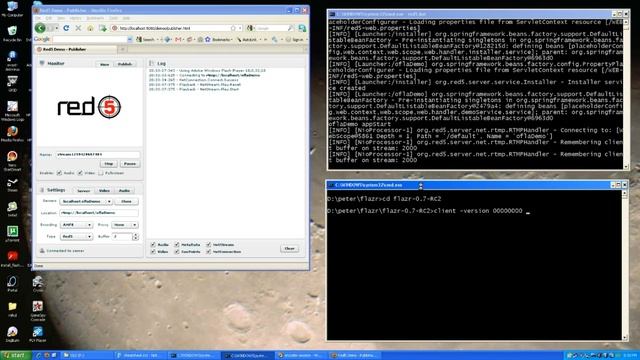Select the Audio tab in Settings
Image resolution: width=640 pixels, height=360 pixels.
(124, 191)
